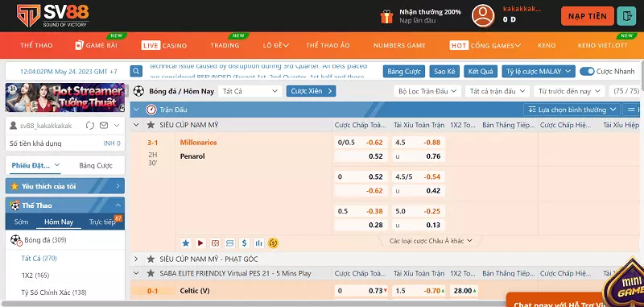The image size is (644, 307).
Task: Open the NUMBERS GAME menu
Action: (399, 46)
